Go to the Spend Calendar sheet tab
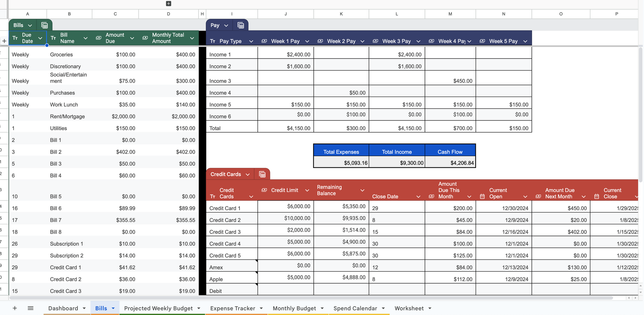 (x=355, y=308)
